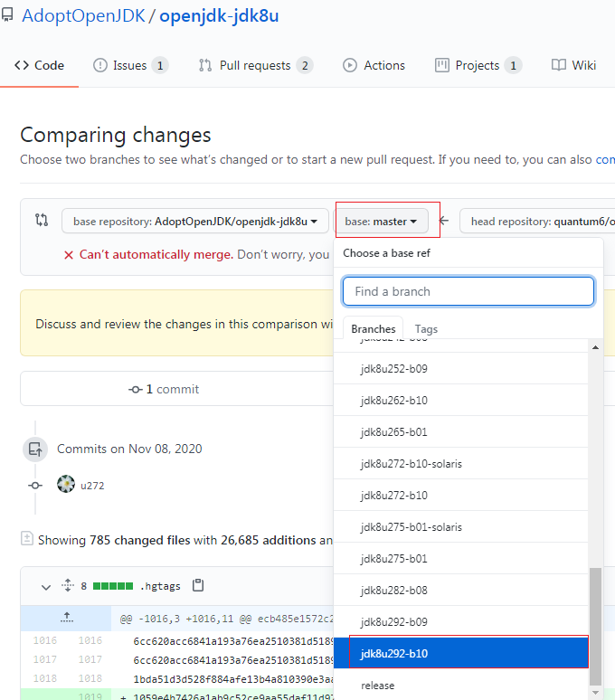Click the branch list scroll up arrow
The width and height of the screenshot is (615, 700).
point(595,347)
